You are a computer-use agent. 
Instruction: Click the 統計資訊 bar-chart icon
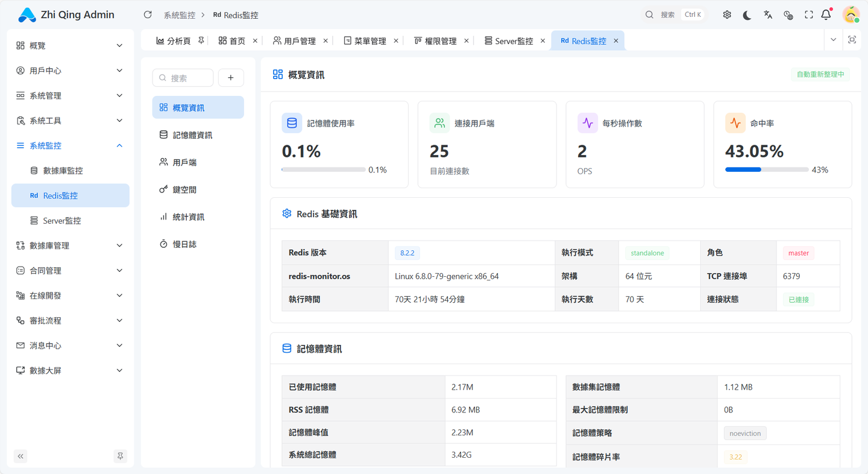tap(165, 216)
